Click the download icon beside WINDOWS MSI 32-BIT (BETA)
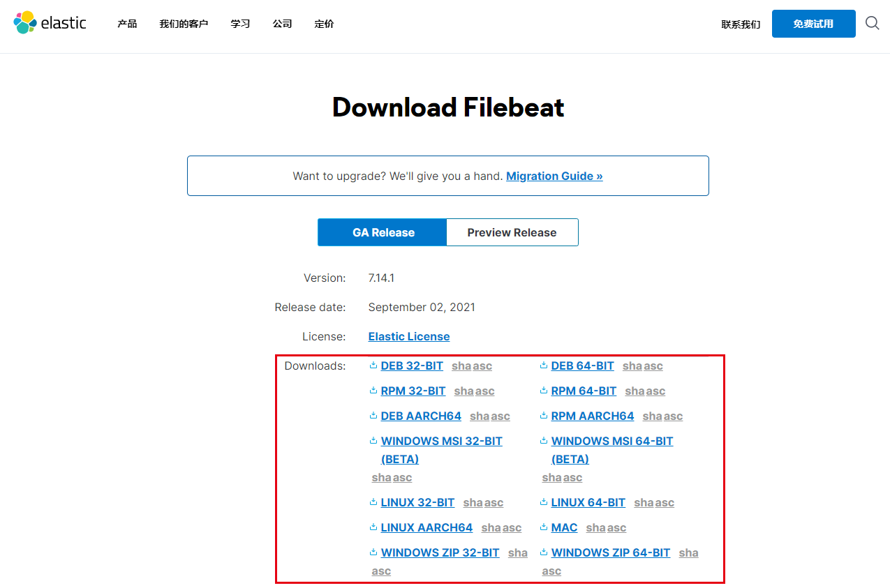890x588 pixels. (x=373, y=441)
